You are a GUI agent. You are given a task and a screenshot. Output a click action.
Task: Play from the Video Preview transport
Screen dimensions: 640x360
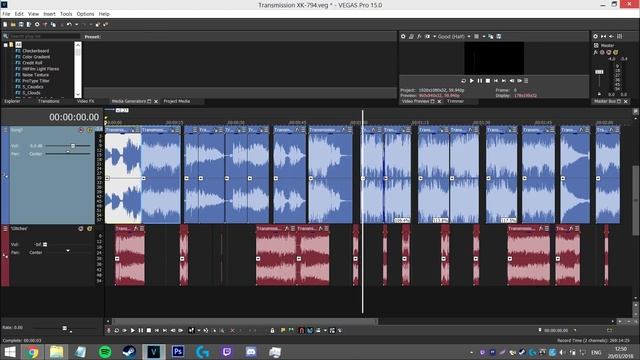coord(472,81)
